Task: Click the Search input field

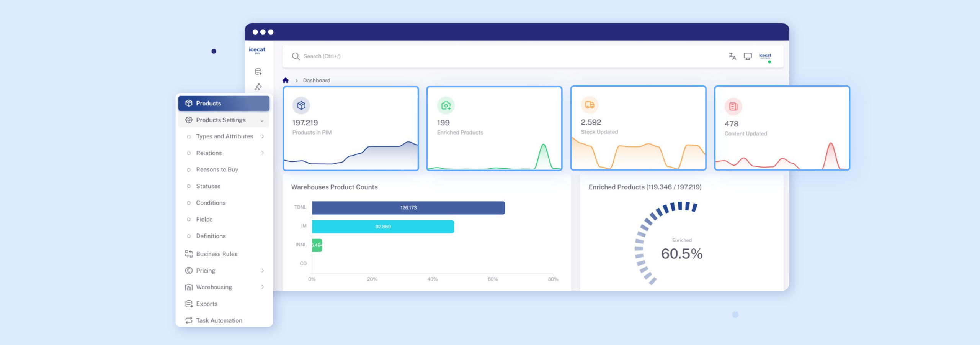Action: [x=498, y=56]
